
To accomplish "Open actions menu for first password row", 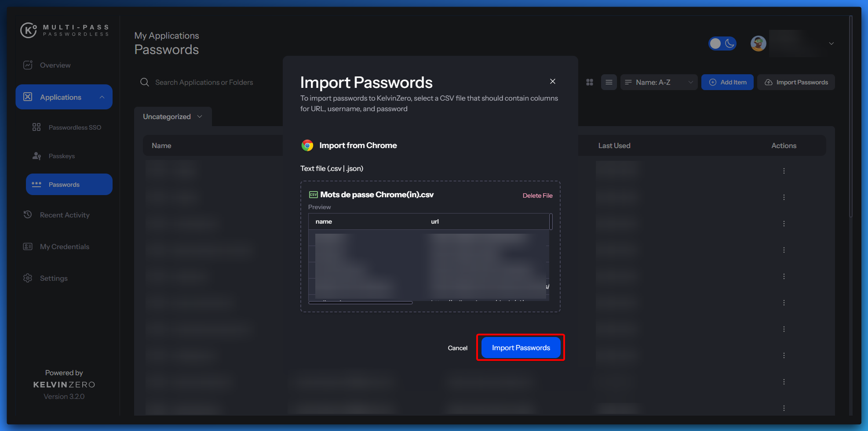I will pyautogui.click(x=784, y=171).
